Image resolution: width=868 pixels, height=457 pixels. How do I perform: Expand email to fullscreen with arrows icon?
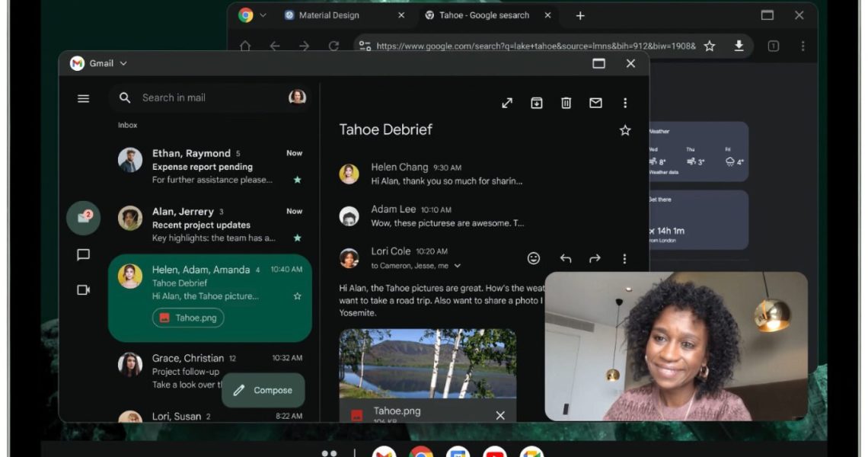pos(507,103)
